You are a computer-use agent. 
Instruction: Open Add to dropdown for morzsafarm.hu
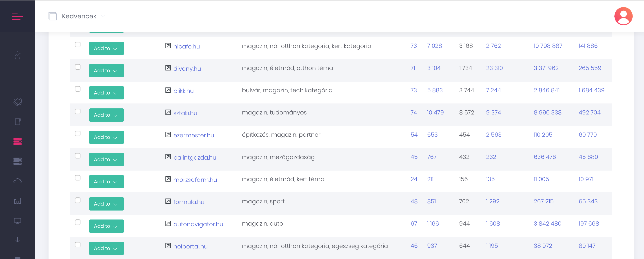106,182
